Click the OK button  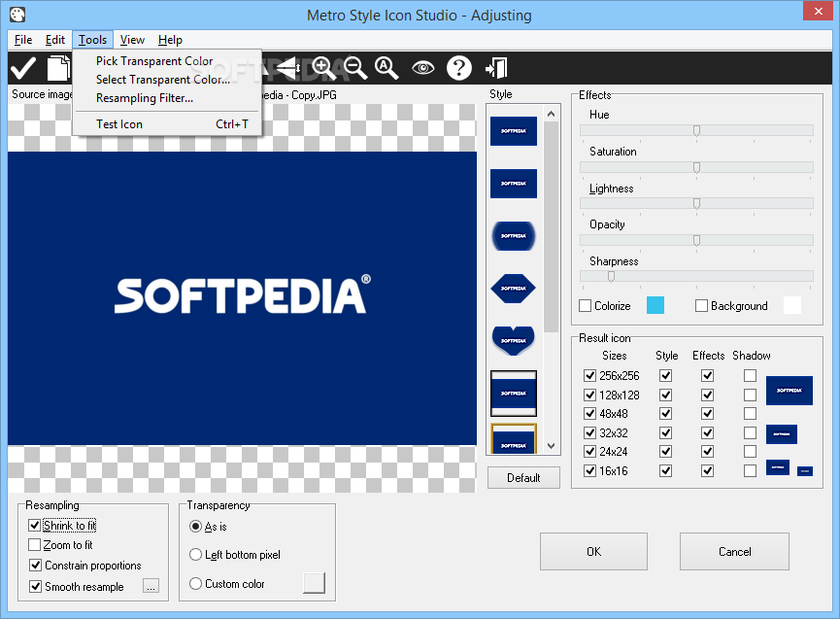coord(593,552)
